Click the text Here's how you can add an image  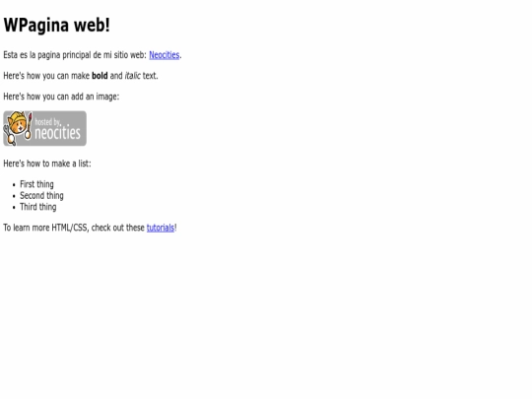click(61, 97)
